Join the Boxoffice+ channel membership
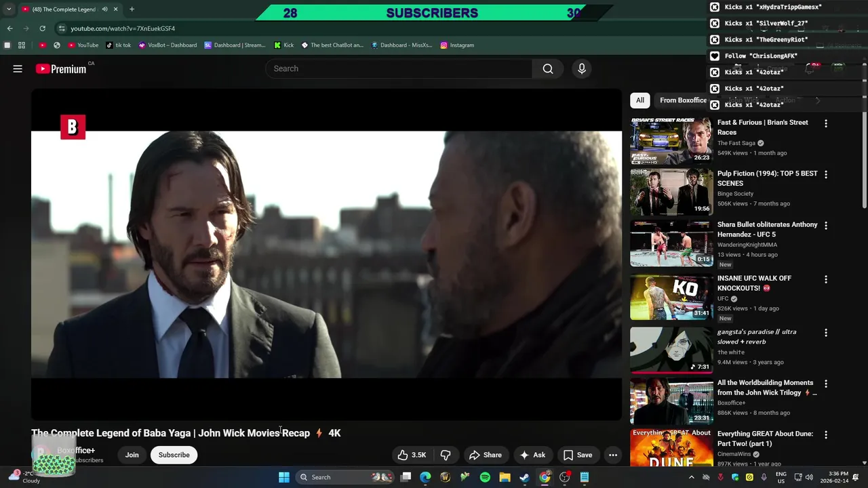The height and width of the screenshot is (488, 868). tap(132, 455)
